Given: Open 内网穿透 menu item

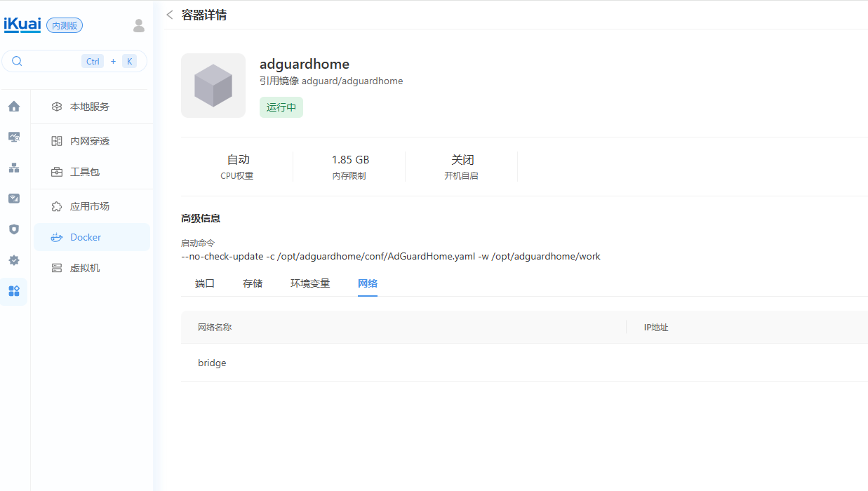Looking at the screenshot, I should click(92, 141).
